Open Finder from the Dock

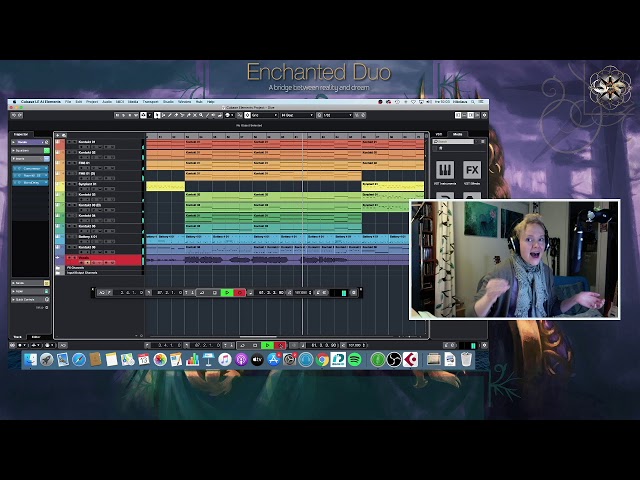[30, 359]
